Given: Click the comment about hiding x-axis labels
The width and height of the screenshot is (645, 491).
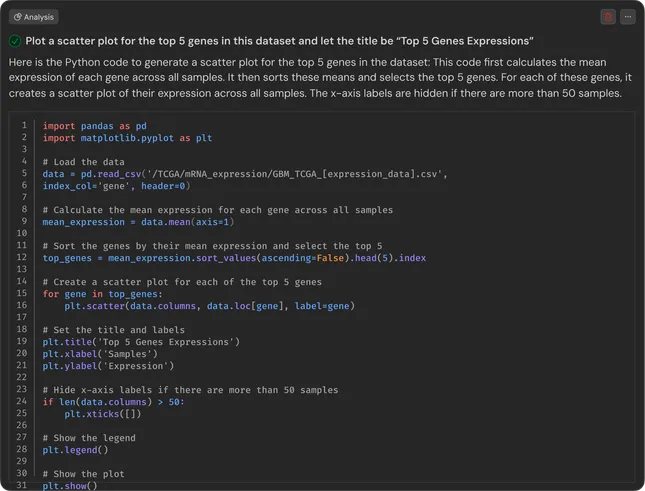Looking at the screenshot, I should click(x=190, y=390).
